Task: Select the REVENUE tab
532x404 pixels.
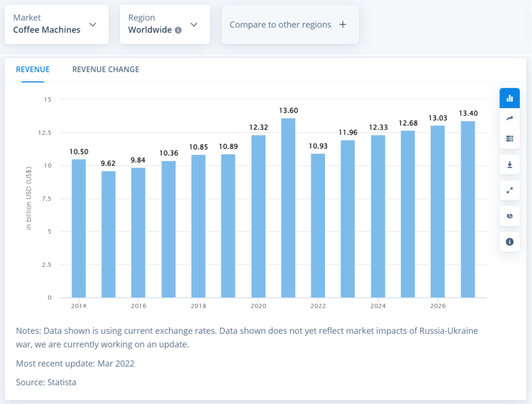Action: click(x=33, y=70)
